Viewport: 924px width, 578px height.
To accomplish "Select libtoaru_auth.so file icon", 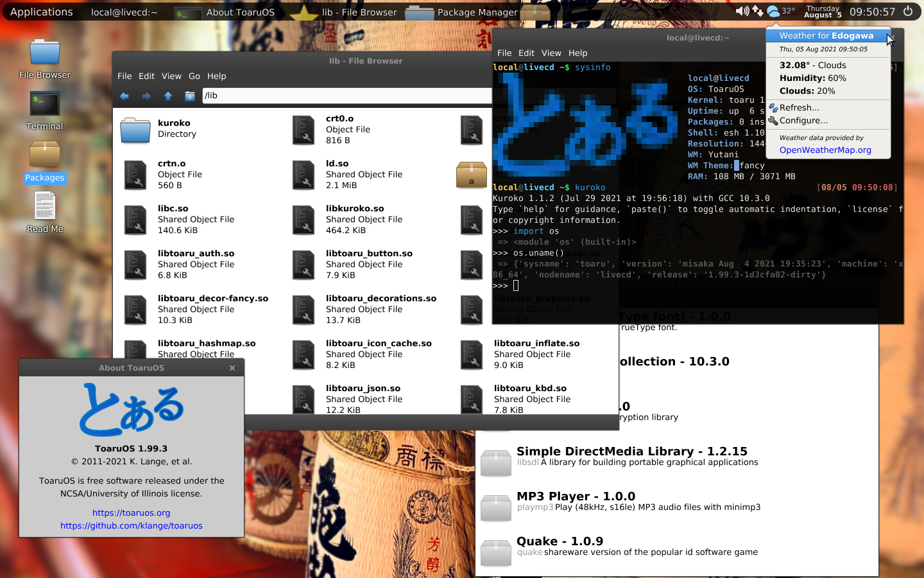I will click(135, 265).
